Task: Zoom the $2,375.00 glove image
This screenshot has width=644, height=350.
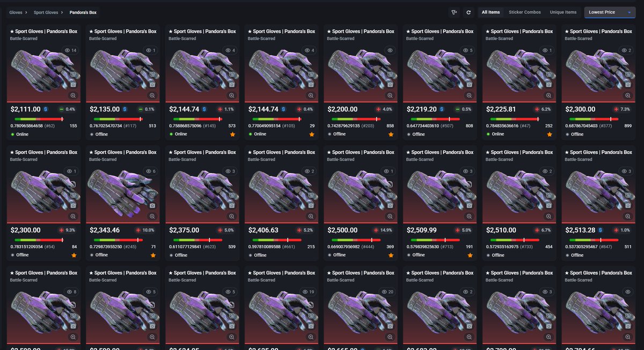Action: [232, 216]
